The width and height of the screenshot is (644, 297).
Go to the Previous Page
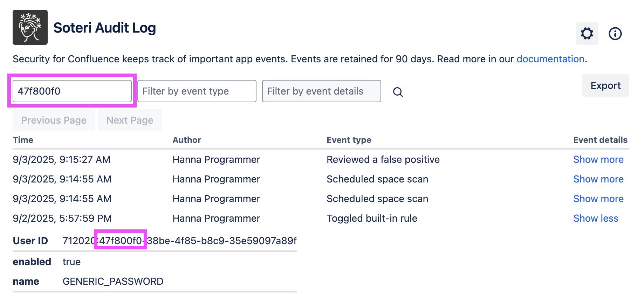54,120
